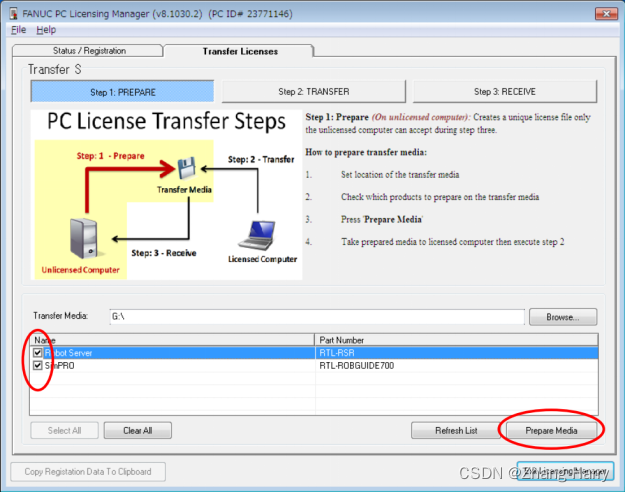Switch to Status / Registration tab

pos(88,51)
